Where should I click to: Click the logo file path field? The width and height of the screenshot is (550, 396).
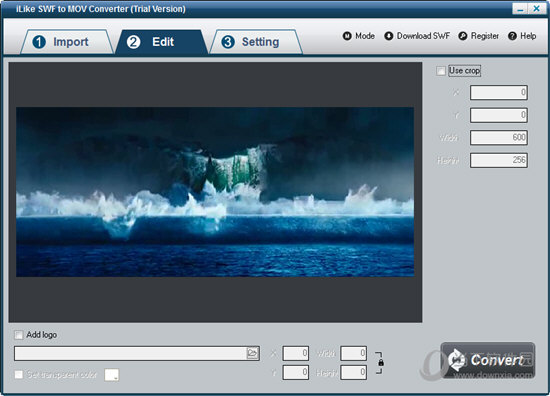click(137, 353)
